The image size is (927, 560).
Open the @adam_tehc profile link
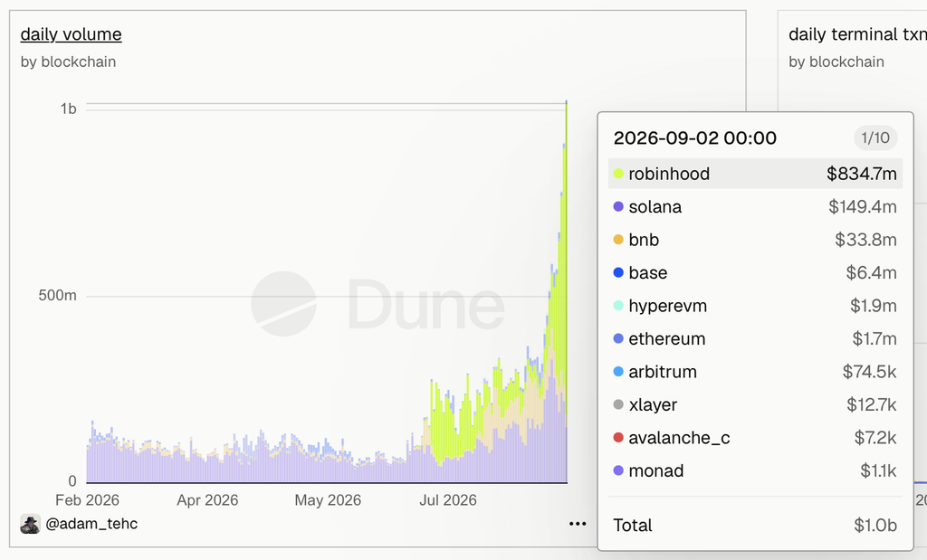[91, 524]
